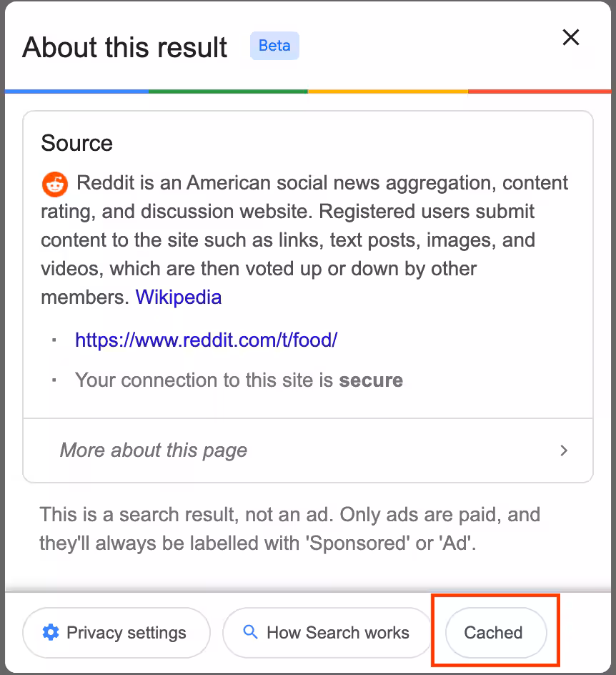
Task: Click the gear icon for Privacy settings
Action: click(50, 632)
